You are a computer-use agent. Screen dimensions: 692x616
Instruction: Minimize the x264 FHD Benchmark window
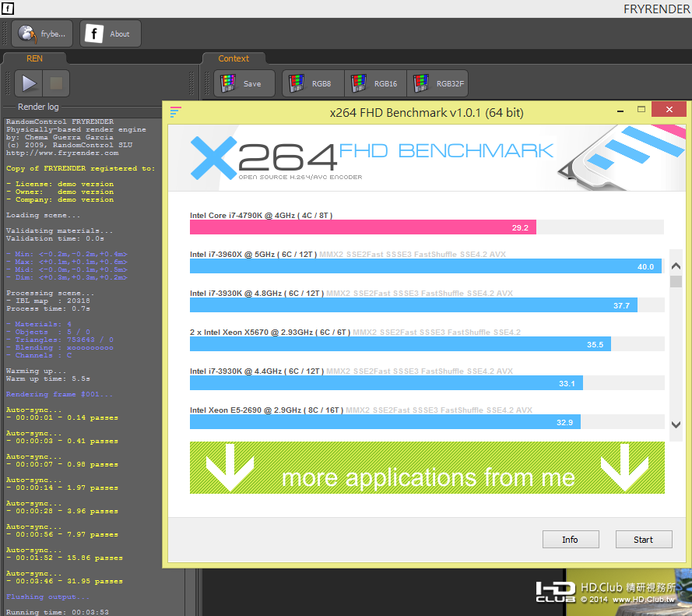620,111
